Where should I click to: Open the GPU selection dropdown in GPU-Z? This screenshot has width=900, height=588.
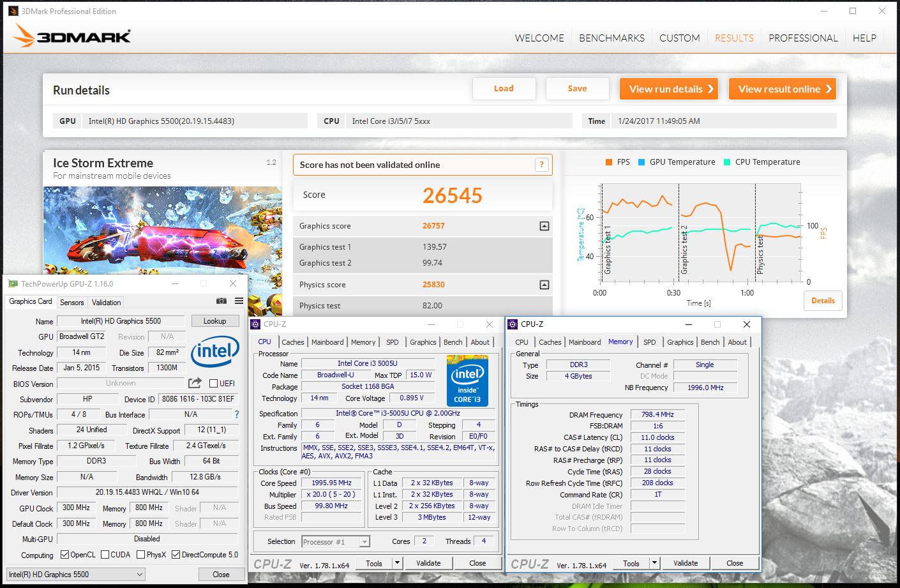coord(76,575)
